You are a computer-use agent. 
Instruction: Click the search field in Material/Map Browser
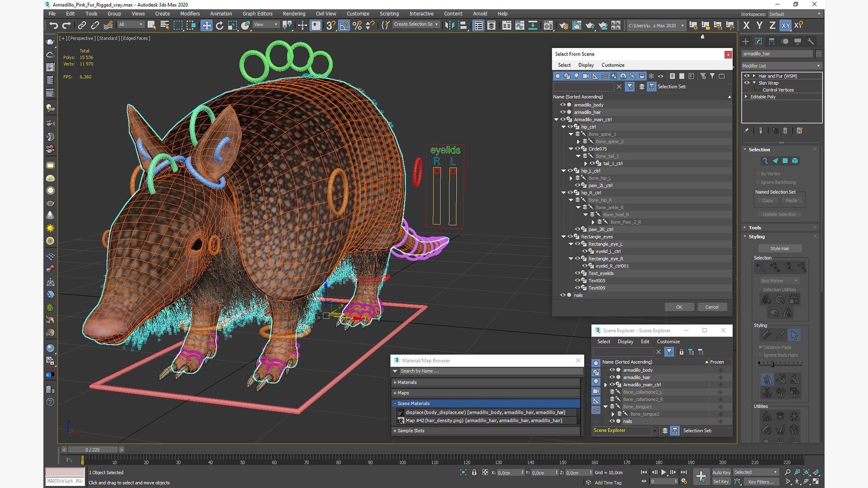tap(491, 371)
